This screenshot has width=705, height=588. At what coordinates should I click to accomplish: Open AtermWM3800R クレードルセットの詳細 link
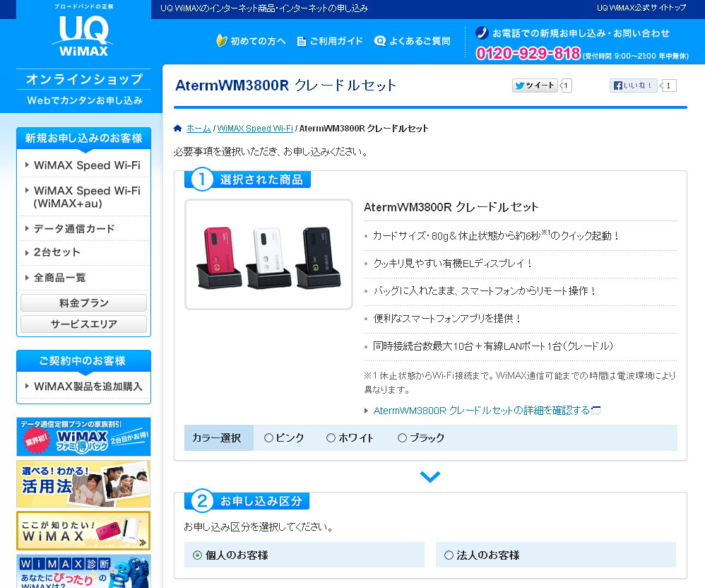pos(482,411)
